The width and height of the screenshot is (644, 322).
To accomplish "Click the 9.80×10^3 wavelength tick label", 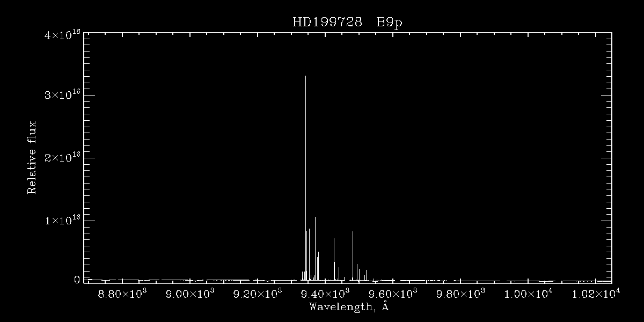I will tap(457, 294).
